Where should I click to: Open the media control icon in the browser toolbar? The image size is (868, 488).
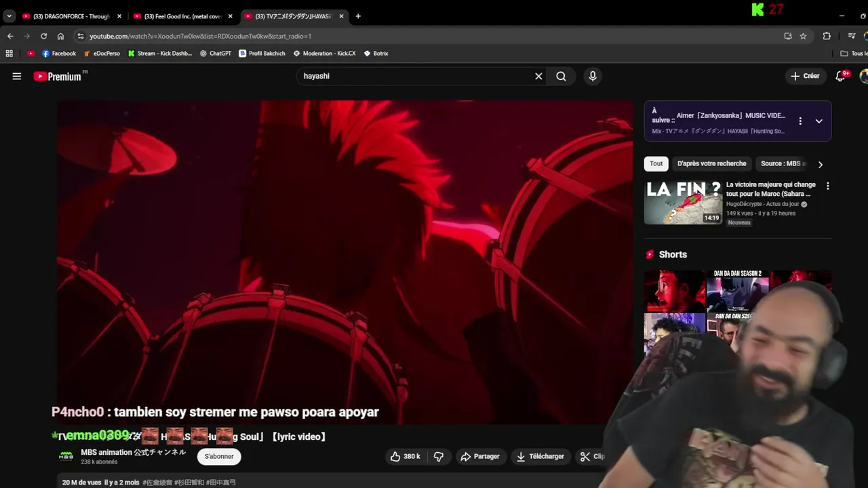tap(852, 36)
